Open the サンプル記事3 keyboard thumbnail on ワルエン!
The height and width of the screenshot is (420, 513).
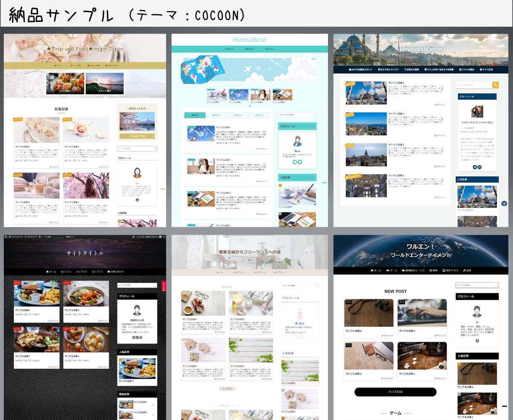[x=422, y=313]
